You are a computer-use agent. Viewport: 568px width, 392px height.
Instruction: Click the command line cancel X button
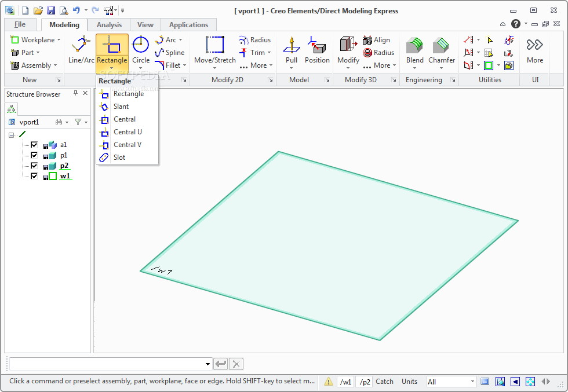point(236,364)
